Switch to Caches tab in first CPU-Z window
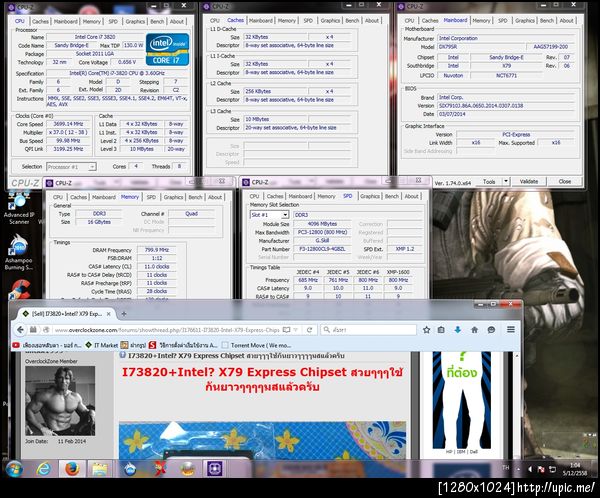 point(40,21)
